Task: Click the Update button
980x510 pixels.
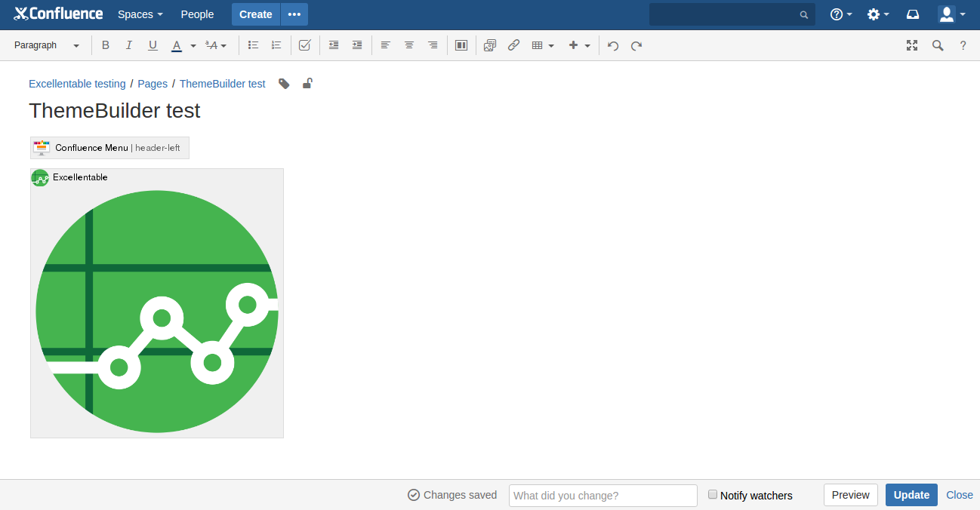Action: (x=911, y=495)
